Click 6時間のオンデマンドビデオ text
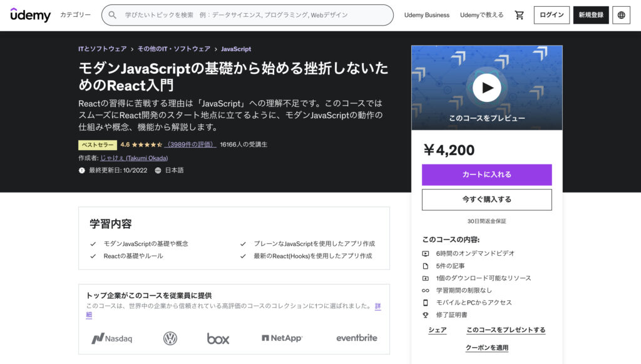The width and height of the screenshot is (641, 364). pyautogui.click(x=475, y=253)
